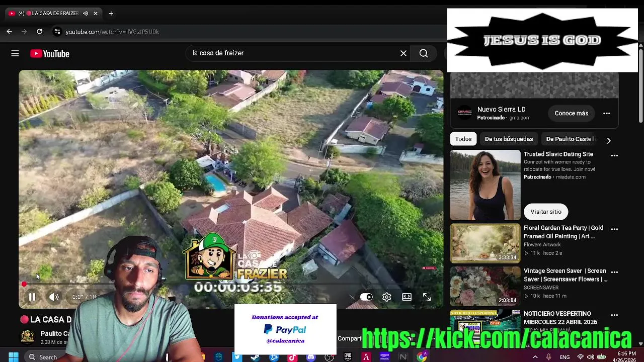Open the more options menu for Nuevo Sierra ad
The height and width of the screenshot is (362, 644).
pos(607,113)
